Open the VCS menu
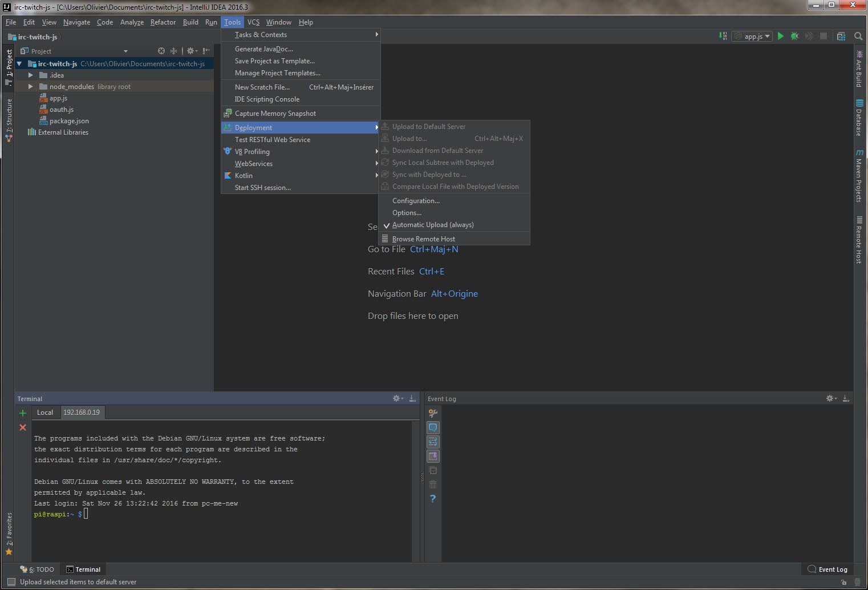Viewport: 868px width, 590px height. [x=253, y=22]
